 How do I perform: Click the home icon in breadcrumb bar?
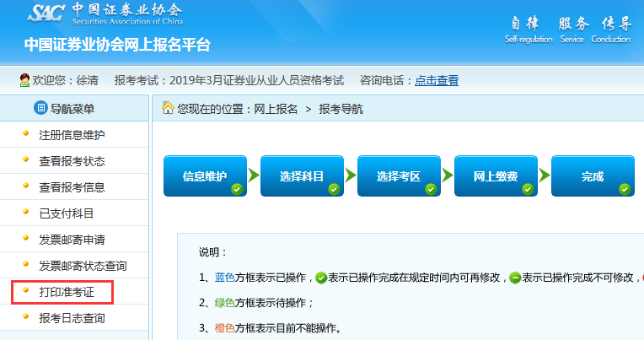tap(168, 108)
